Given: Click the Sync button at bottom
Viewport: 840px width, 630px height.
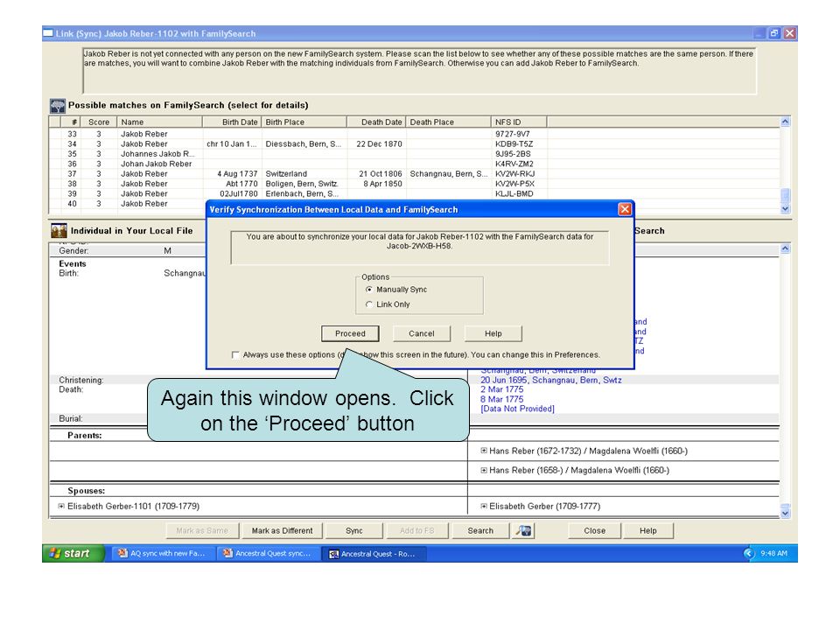Looking at the screenshot, I should (x=354, y=531).
